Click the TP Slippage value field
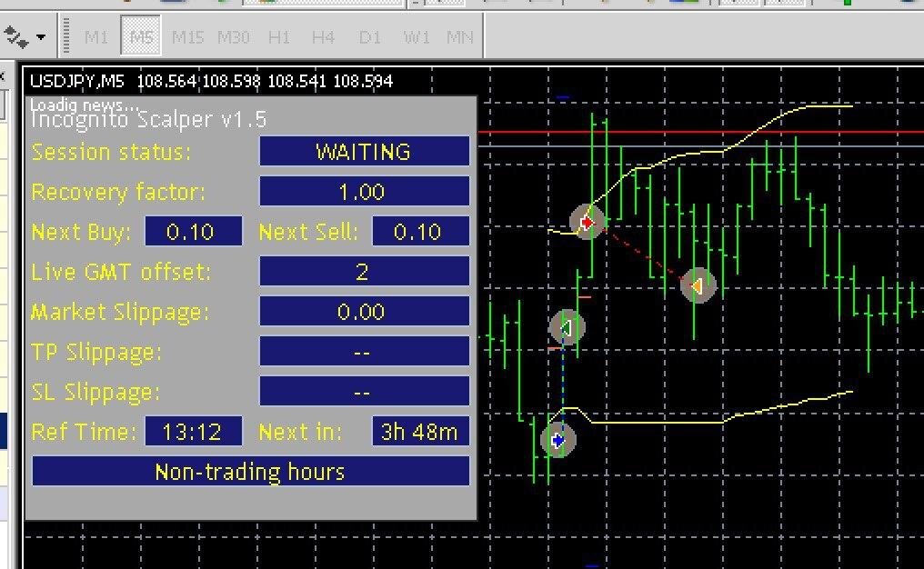 (x=364, y=351)
